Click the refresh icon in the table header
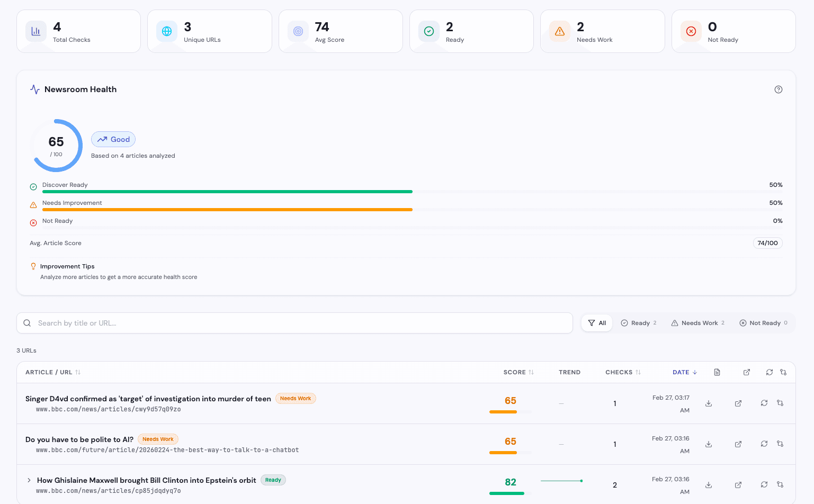This screenshot has height=504, width=814. (770, 372)
